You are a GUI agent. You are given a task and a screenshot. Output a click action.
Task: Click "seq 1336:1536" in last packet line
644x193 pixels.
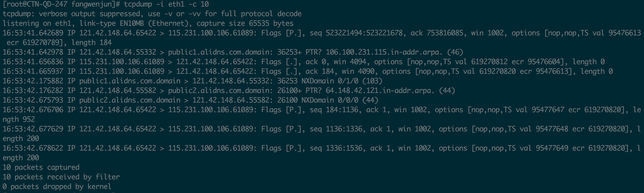[336, 148]
